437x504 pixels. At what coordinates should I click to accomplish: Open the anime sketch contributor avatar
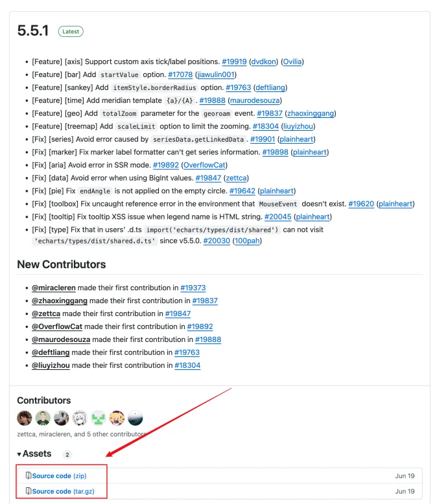pos(80,418)
